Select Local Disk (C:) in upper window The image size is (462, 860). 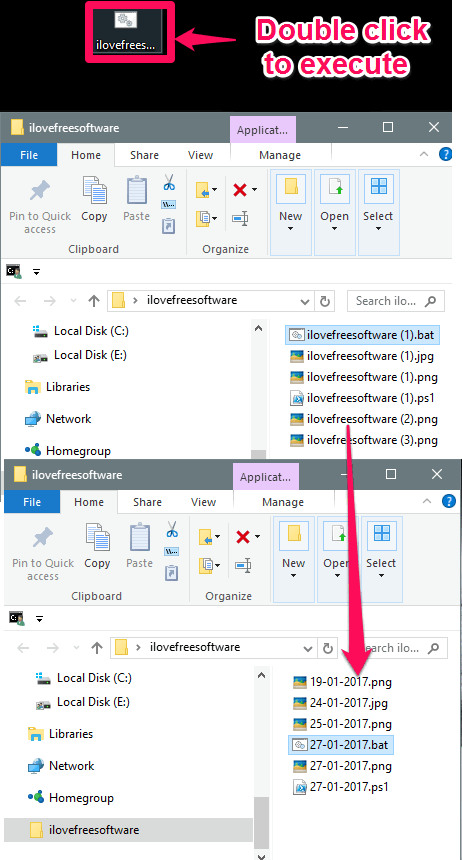pyautogui.click(x=81, y=331)
